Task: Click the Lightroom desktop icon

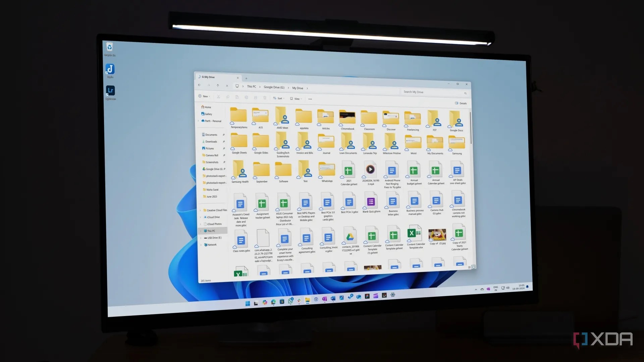Action: click(110, 91)
